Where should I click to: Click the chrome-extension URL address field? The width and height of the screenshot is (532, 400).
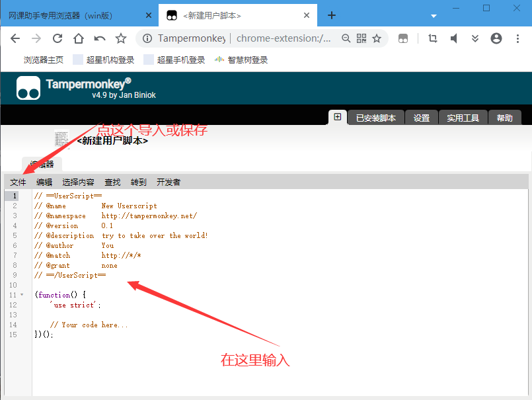click(284, 38)
